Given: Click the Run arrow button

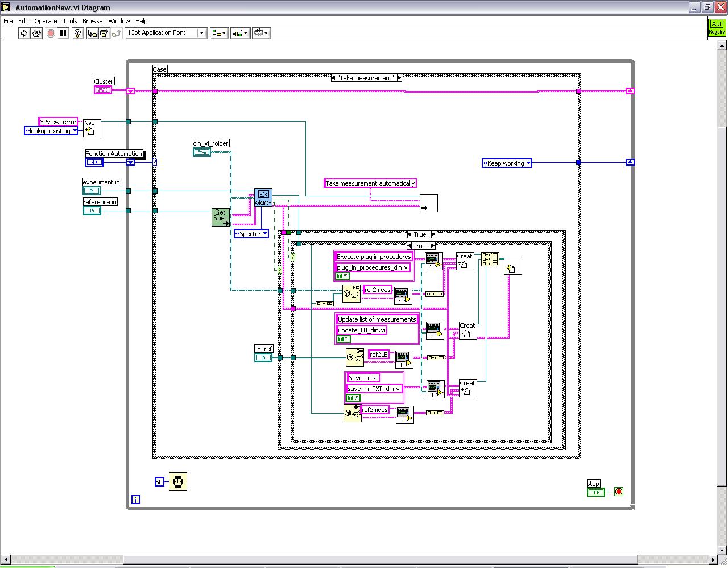Looking at the screenshot, I should 24,33.
